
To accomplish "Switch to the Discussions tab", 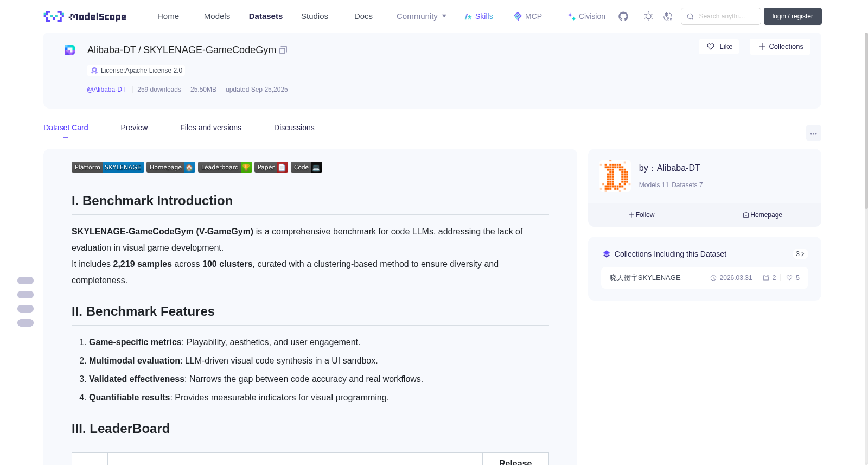I will [294, 128].
